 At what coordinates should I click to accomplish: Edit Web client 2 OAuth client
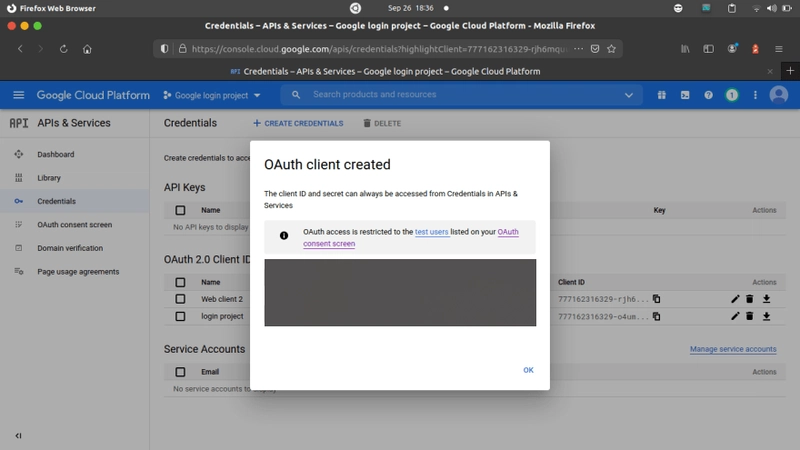(735, 299)
